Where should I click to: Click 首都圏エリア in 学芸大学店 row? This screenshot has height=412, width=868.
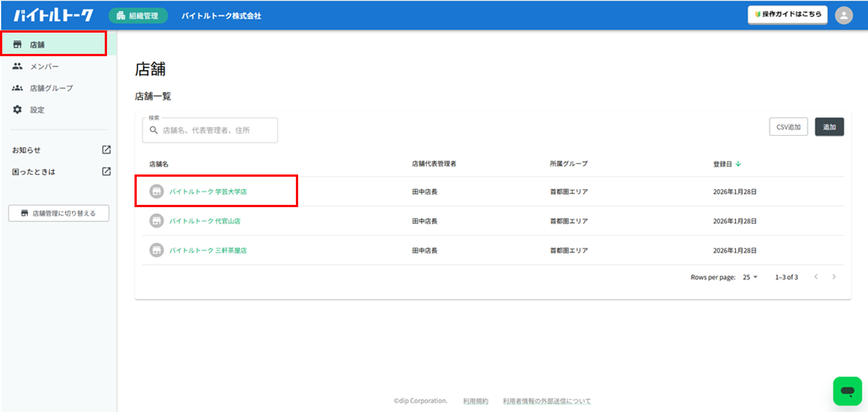(x=569, y=192)
